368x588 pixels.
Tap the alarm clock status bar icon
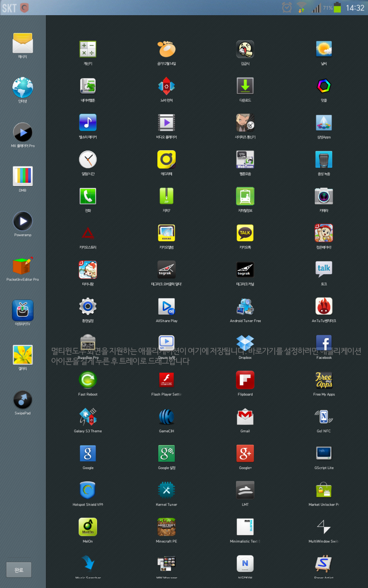click(x=287, y=7)
